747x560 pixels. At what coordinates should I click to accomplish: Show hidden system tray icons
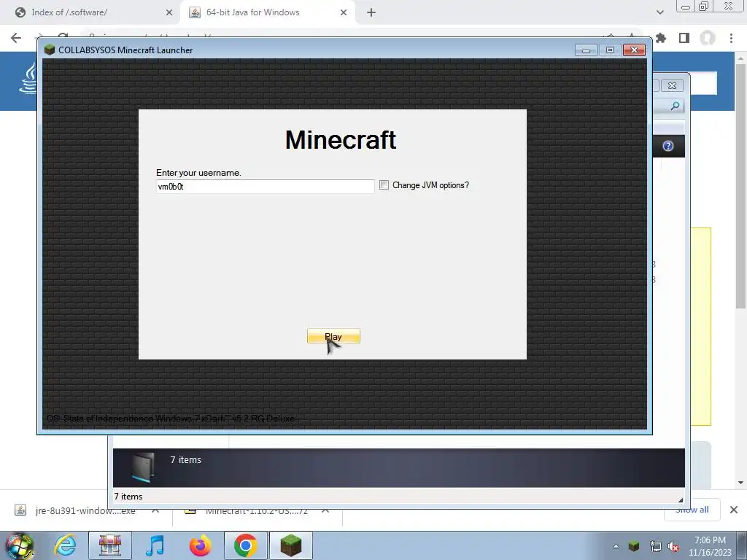[616, 546]
